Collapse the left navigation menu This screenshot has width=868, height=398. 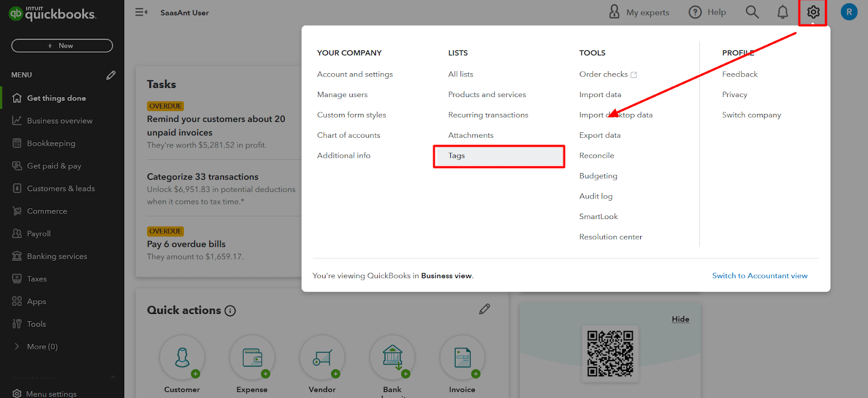pyautogui.click(x=141, y=12)
